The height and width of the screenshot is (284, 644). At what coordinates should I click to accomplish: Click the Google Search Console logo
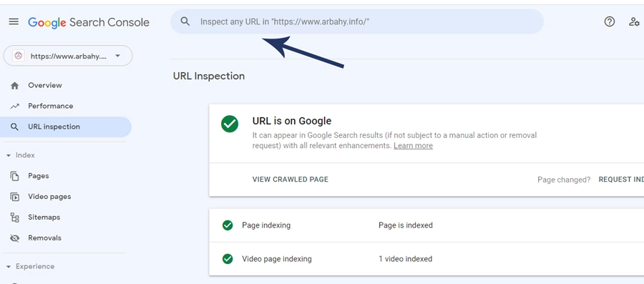tap(89, 22)
